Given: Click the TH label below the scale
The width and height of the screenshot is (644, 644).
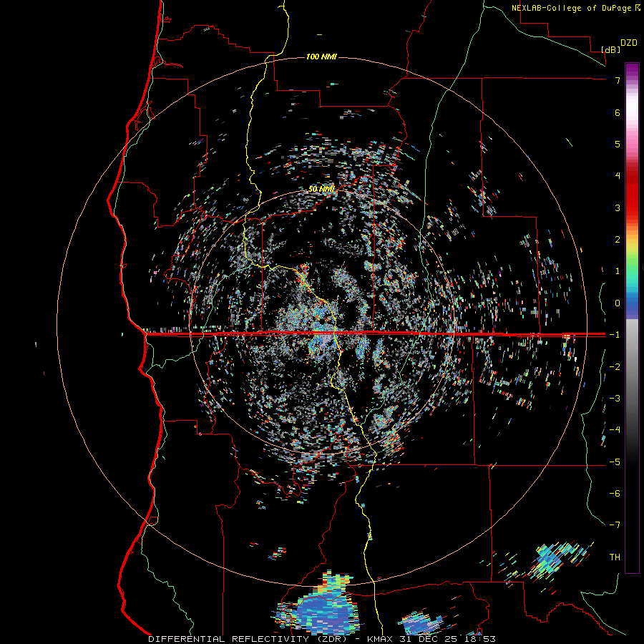Looking at the screenshot, I should (x=615, y=557).
